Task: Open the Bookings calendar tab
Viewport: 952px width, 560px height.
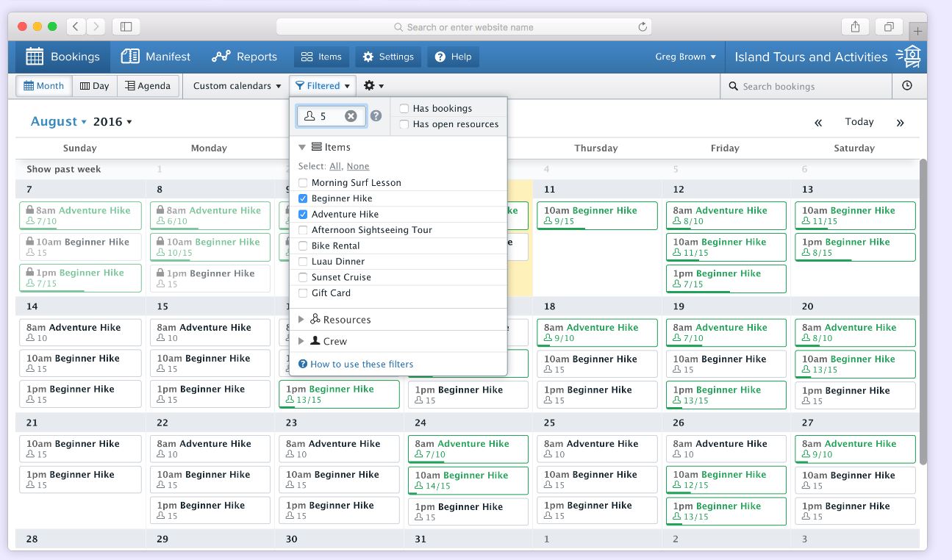Action: (x=63, y=57)
